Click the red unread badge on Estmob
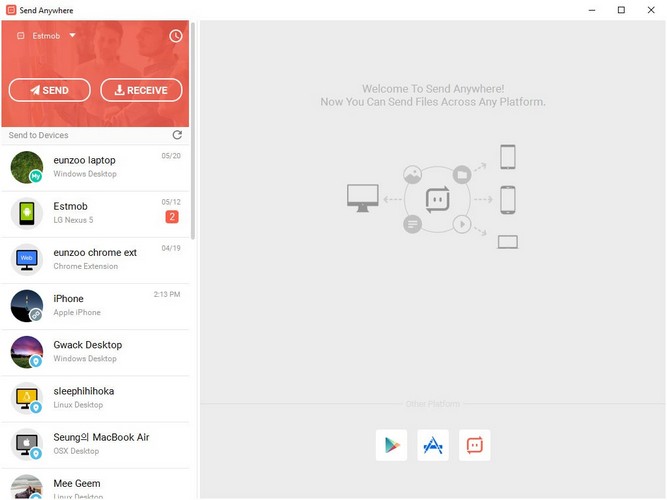Screen dimensions: 667x500 171,217
